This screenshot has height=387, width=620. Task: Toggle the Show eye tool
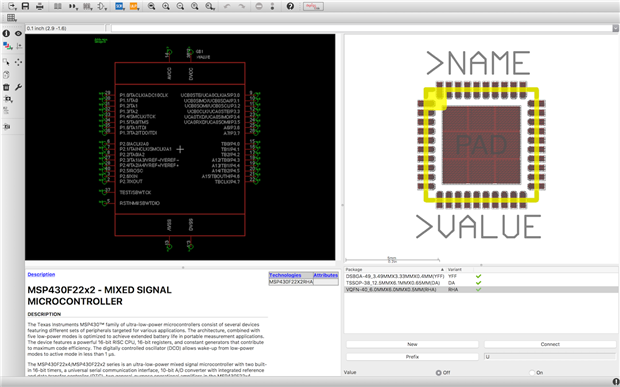pyautogui.click(x=18, y=34)
